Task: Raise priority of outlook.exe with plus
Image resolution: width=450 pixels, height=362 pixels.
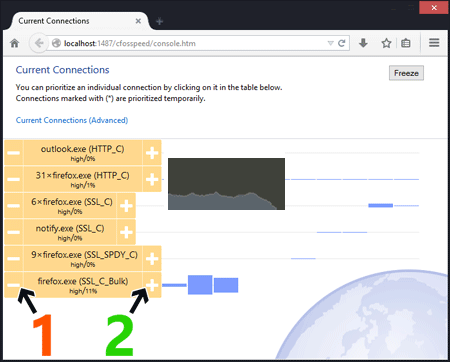Action: point(152,153)
